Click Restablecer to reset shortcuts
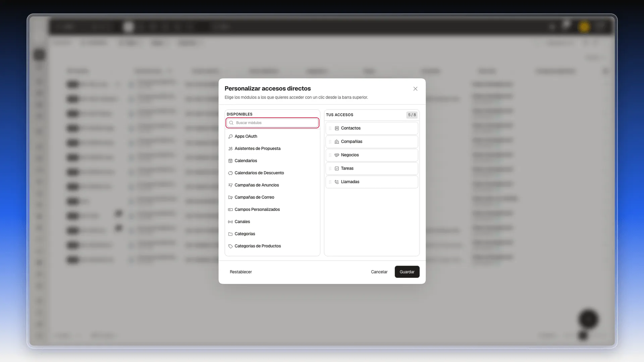The image size is (644, 362). click(x=240, y=272)
